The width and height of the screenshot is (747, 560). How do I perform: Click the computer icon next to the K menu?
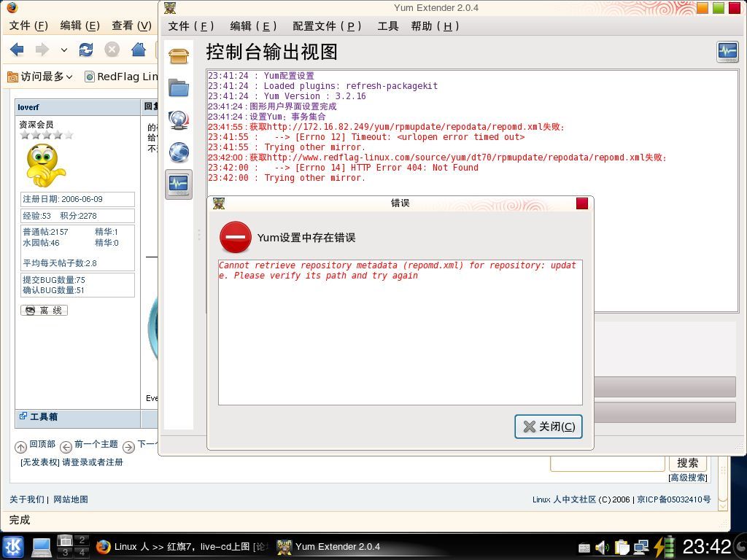click(42, 547)
